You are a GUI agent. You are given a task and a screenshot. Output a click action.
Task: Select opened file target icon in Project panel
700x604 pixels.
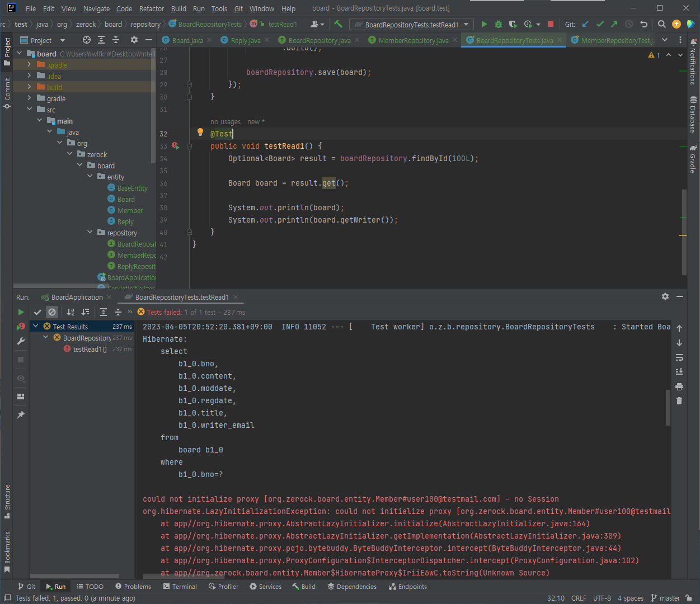pyautogui.click(x=86, y=40)
